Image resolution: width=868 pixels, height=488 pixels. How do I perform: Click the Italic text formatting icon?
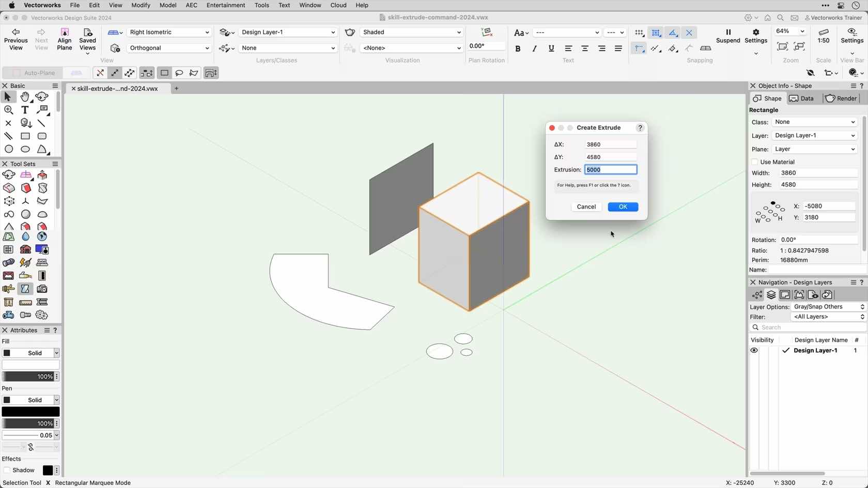pyautogui.click(x=534, y=49)
